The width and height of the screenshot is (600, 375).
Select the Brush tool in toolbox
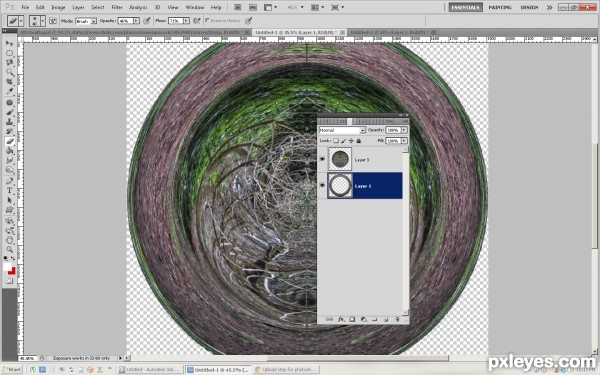[x=10, y=112]
